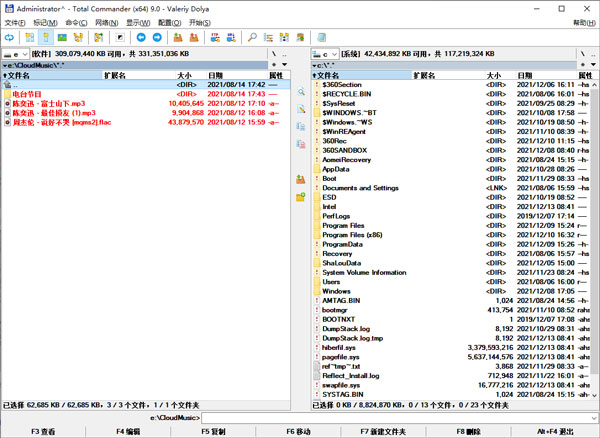Click the e:\CloudMusic path bar
Viewport: 600px width, 438px height.
(x=135, y=65)
